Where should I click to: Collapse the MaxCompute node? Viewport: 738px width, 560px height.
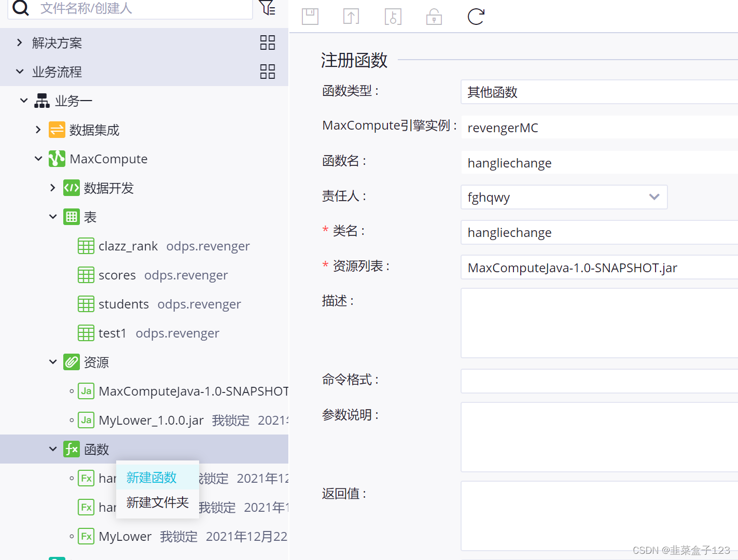click(38, 159)
